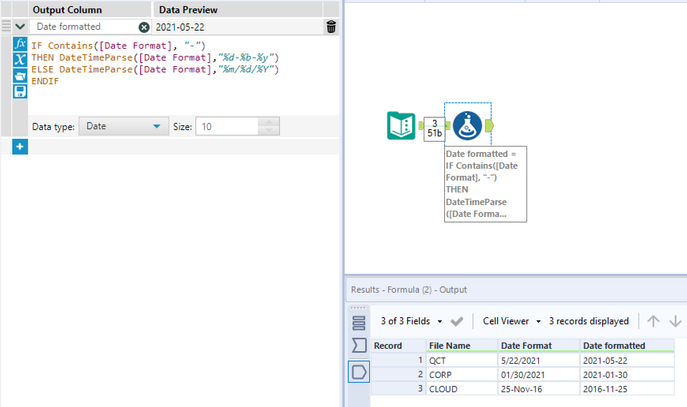Clear the Date formatted output column name

coord(144,27)
